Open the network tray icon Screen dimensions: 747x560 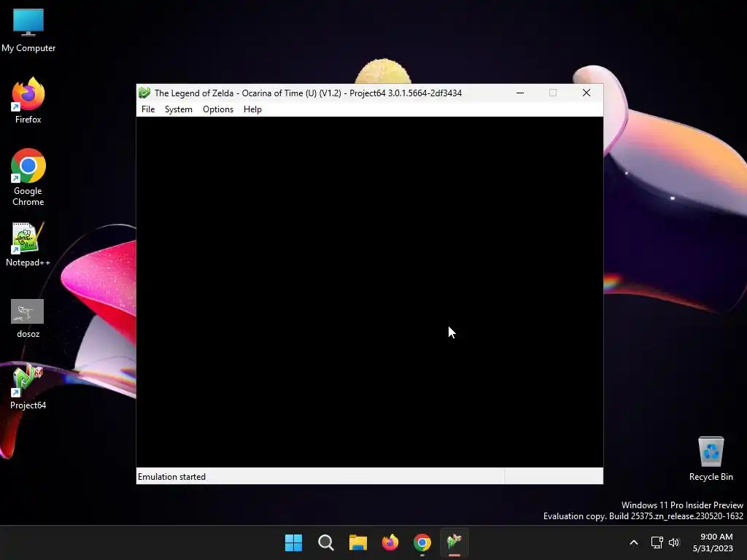657,542
